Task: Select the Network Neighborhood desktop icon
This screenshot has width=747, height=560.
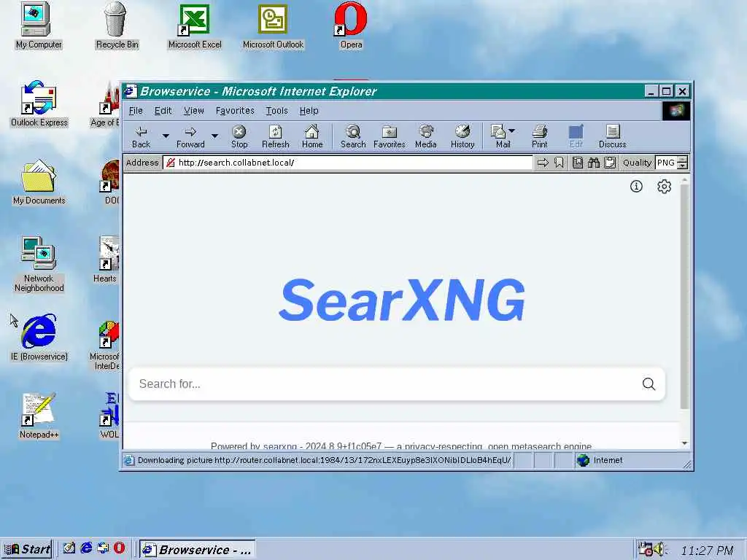Action: pyautogui.click(x=39, y=264)
